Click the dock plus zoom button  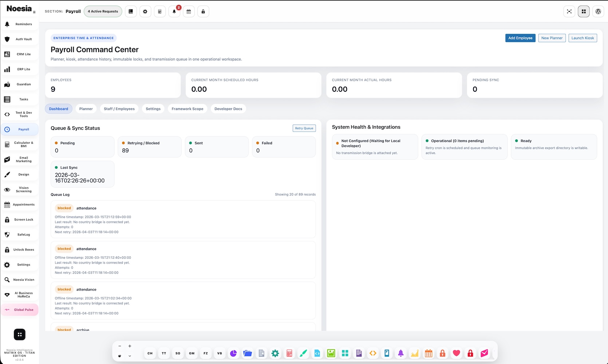tap(130, 346)
